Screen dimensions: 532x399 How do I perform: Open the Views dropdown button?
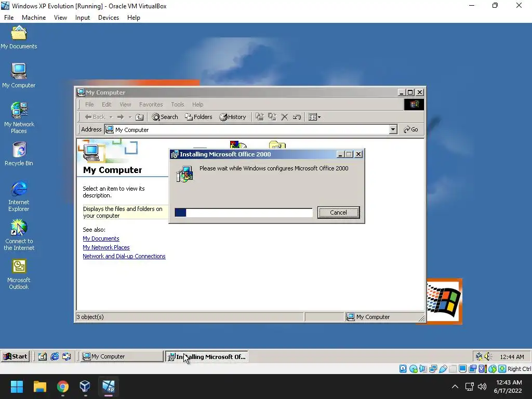314,117
